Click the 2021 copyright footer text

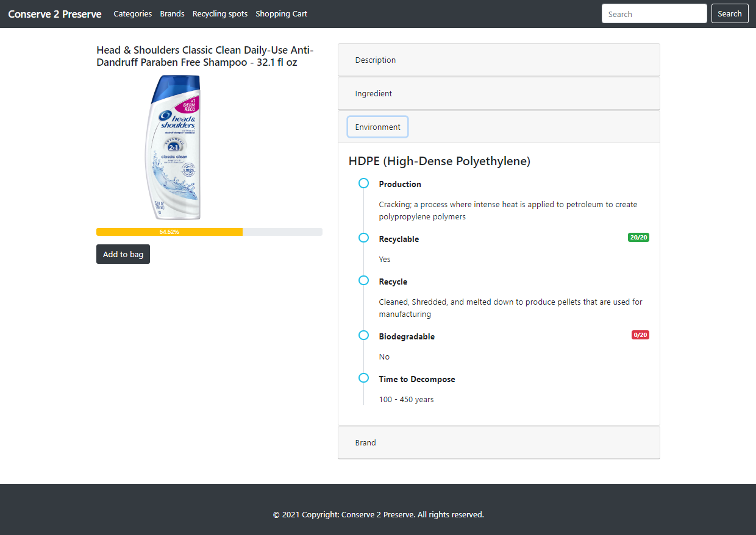click(379, 515)
